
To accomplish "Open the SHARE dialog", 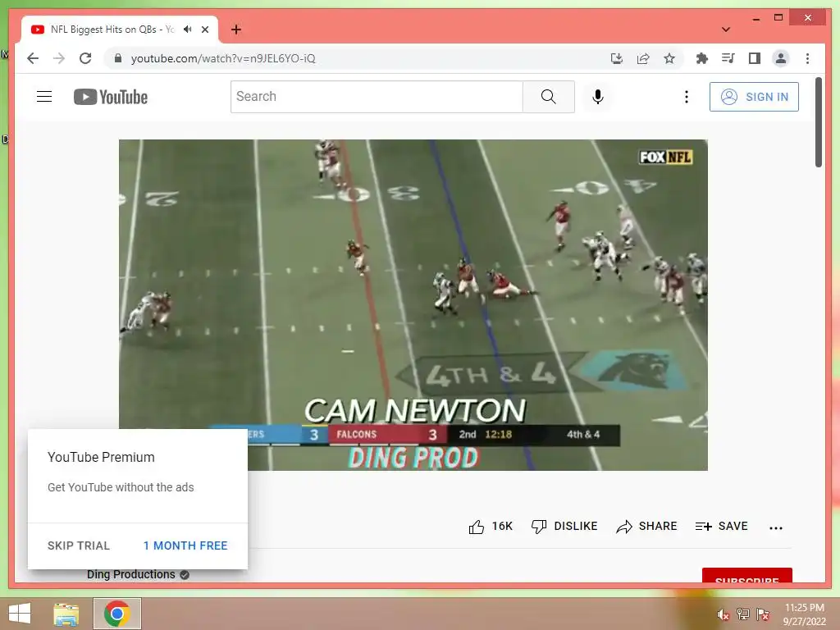I will click(646, 526).
